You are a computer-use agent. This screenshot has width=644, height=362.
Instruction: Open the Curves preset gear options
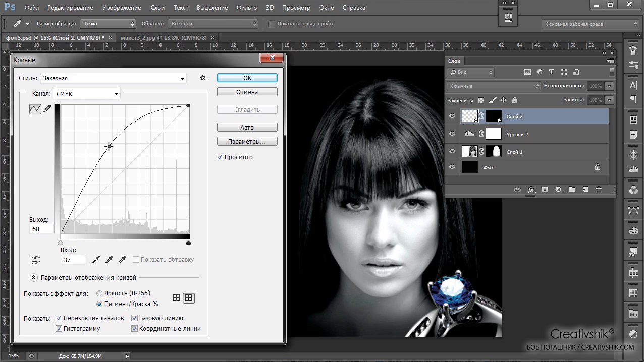[x=203, y=78]
